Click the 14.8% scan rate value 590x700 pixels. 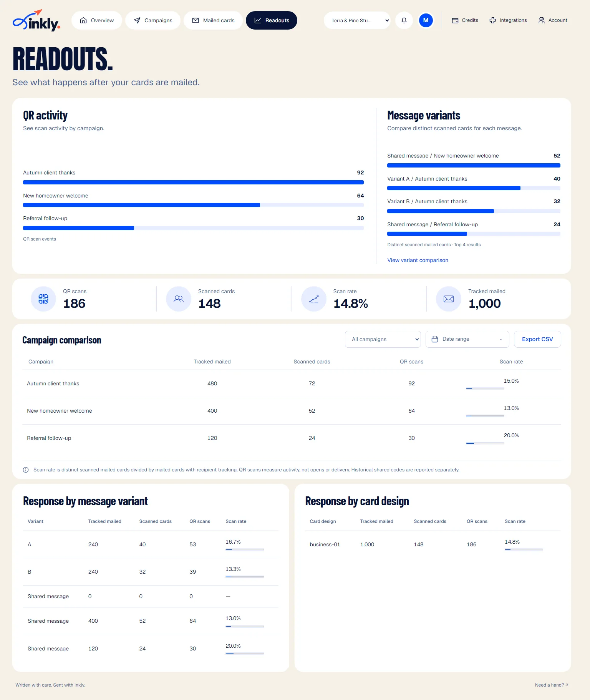click(350, 304)
